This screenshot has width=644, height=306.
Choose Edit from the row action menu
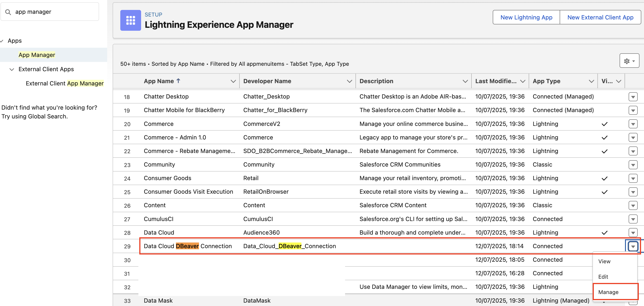[x=603, y=277]
